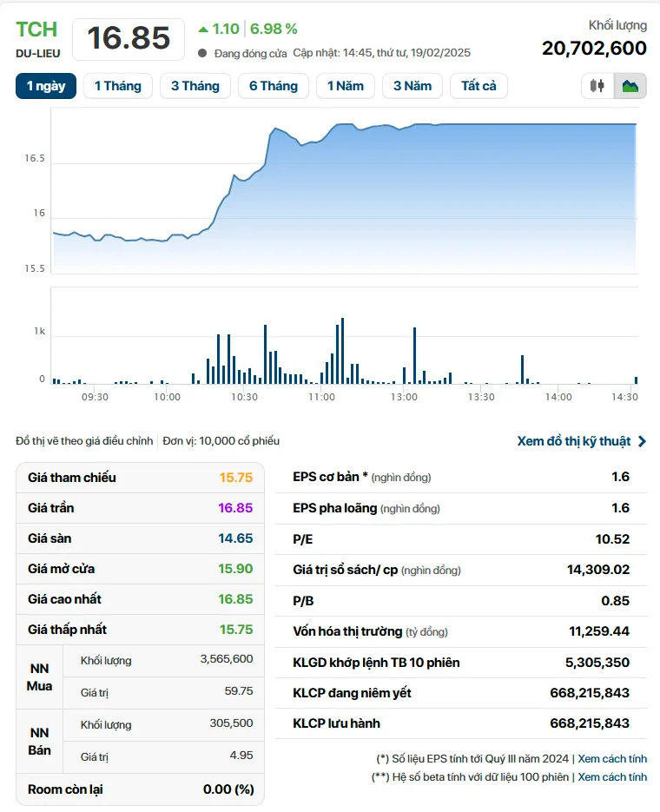Click the Giá trần value 16.85
The height and width of the screenshot is (812, 660).
[235, 508]
